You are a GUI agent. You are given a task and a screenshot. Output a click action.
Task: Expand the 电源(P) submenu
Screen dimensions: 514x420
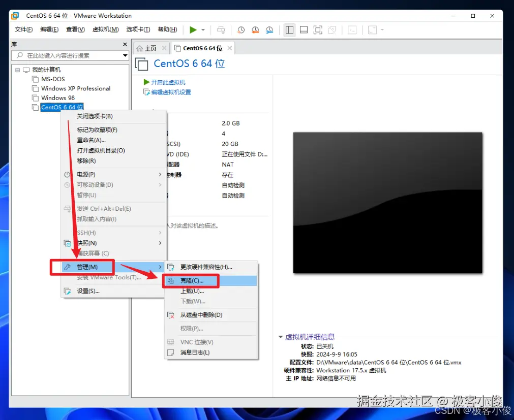[114, 175]
